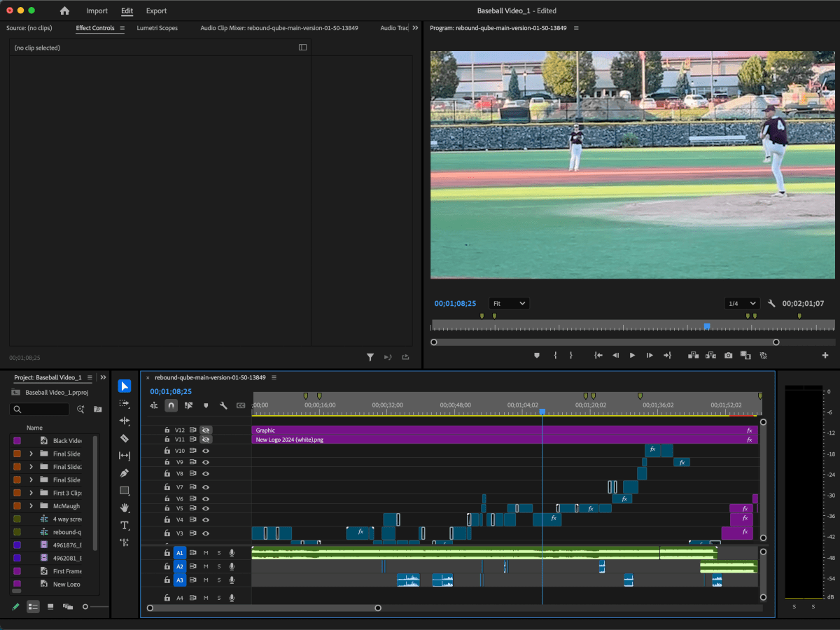Open the Edit menu
Screen dimensions: 840x630
(127, 10)
